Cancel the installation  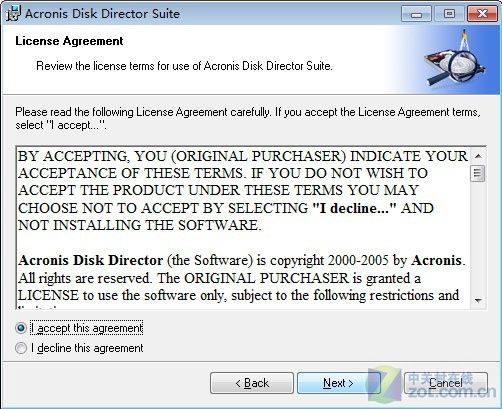(x=446, y=383)
